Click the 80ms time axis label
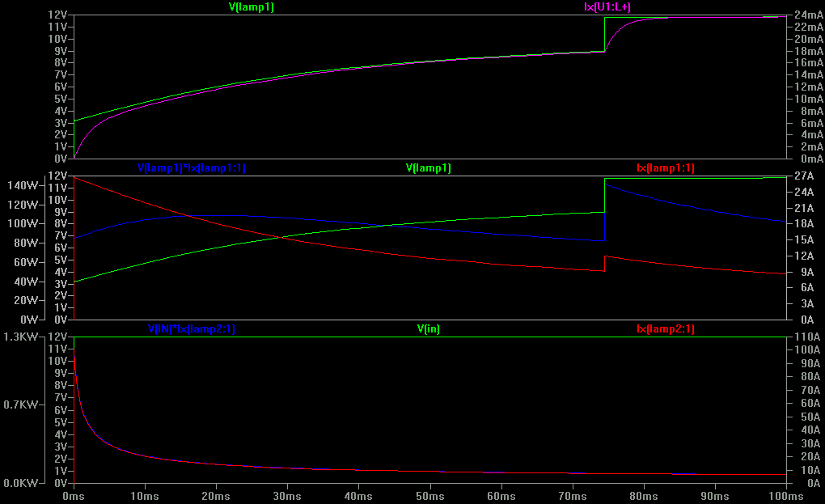Viewport: 825px width, 504px height. pyautogui.click(x=644, y=496)
